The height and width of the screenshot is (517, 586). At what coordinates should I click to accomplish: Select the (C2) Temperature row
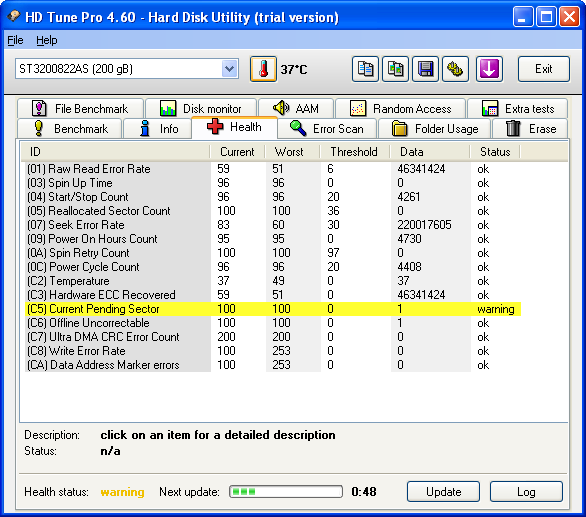(x=273, y=281)
